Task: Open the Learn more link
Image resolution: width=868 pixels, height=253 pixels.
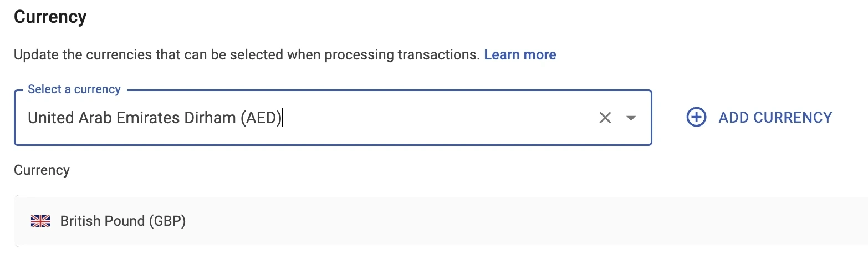Action: pos(520,54)
